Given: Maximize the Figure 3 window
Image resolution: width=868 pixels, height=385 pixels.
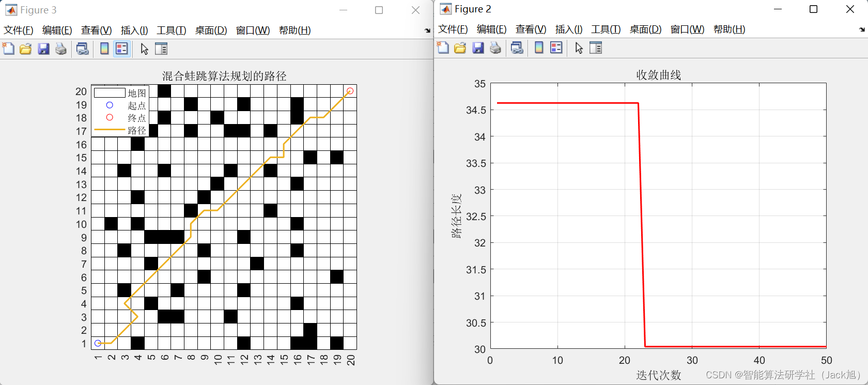Looking at the screenshot, I should (379, 10).
